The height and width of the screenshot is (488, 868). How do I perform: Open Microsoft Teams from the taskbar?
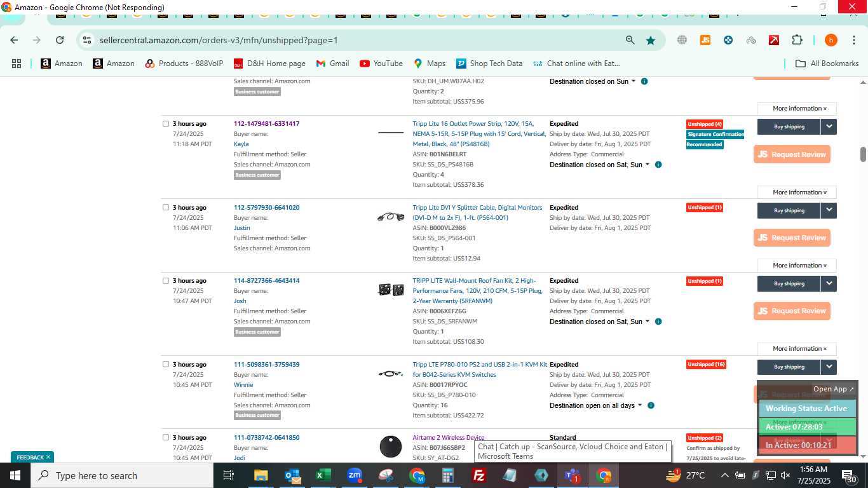(572, 475)
